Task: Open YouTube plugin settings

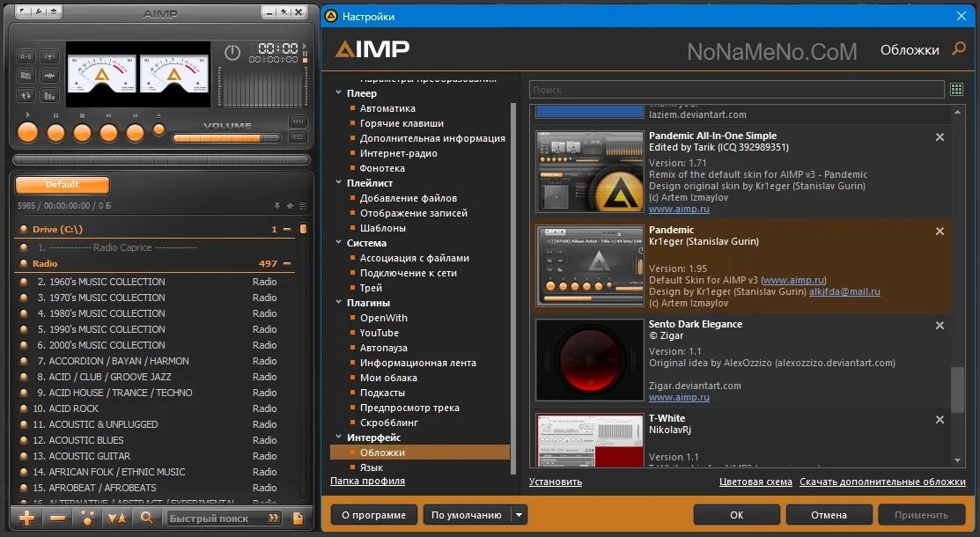Action: [379, 333]
